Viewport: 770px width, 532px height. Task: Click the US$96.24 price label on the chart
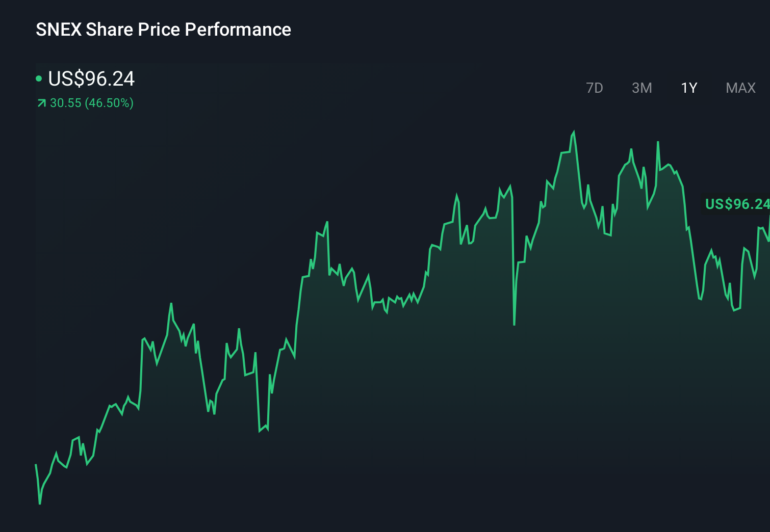pyautogui.click(x=737, y=204)
